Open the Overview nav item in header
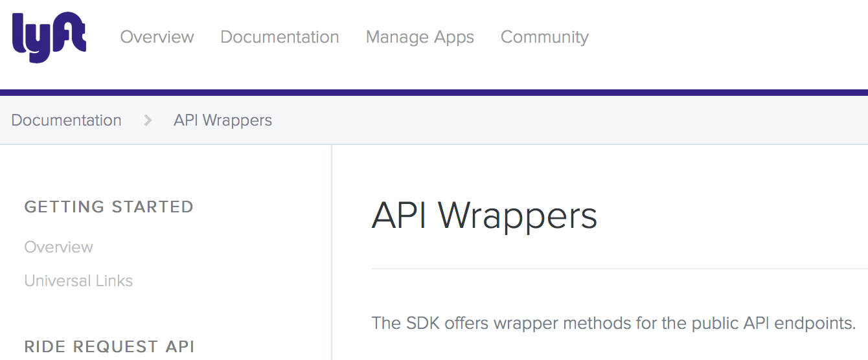Image resolution: width=868 pixels, height=360 pixels. click(x=157, y=37)
